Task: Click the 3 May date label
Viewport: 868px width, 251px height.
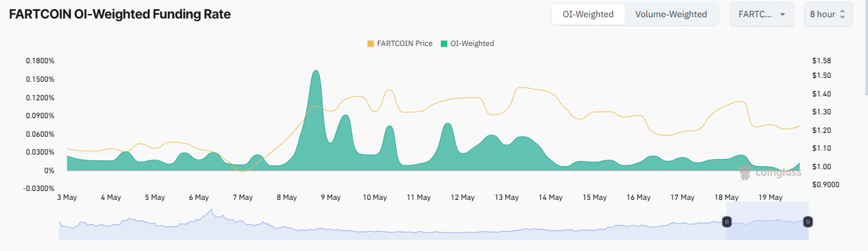Action: coord(67,197)
